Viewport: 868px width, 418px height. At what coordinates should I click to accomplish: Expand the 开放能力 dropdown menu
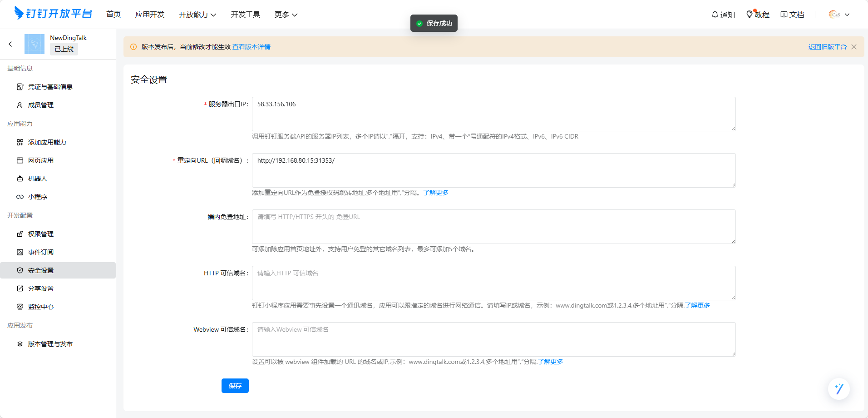coord(197,15)
